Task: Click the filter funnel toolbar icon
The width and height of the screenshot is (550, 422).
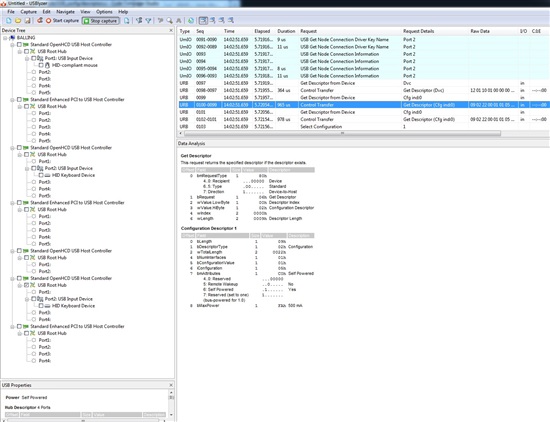Action: [x=148, y=21]
